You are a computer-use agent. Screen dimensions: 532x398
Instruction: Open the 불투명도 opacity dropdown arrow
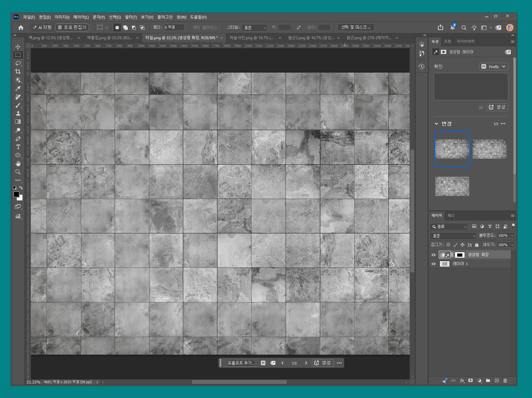512,235
